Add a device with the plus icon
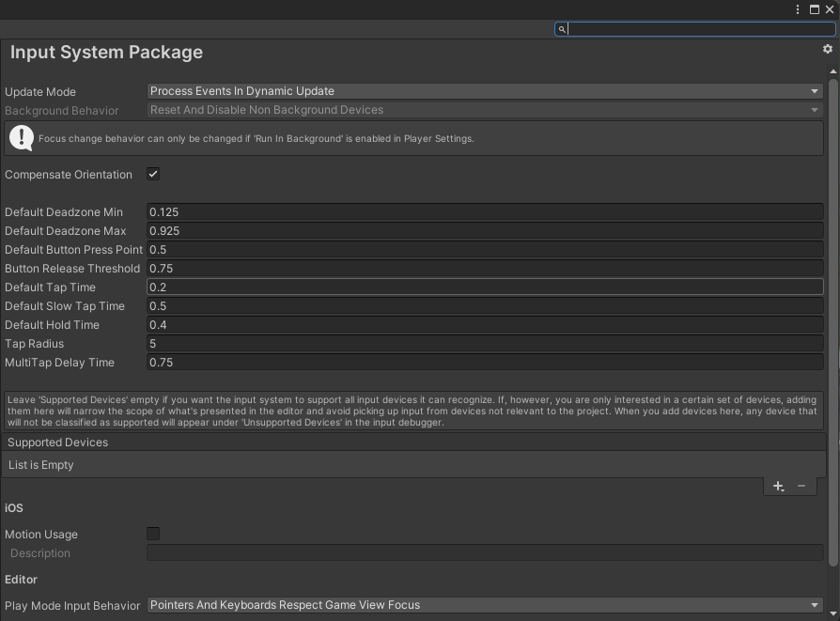This screenshot has height=621, width=840. point(778,486)
